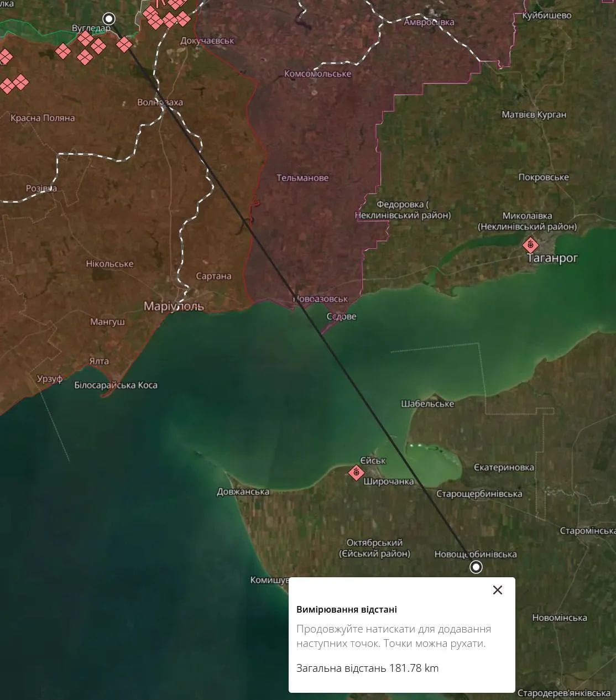Select the diamond unit marker on the measurement line
The height and width of the screenshot is (700, 616).
(x=124, y=44)
